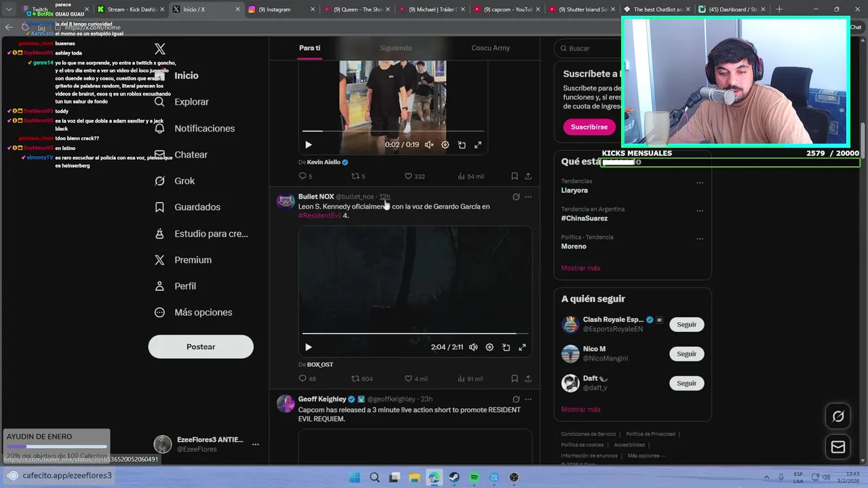Switch to the Siguiendo tab
Screen dimensions: 868x488
point(395,48)
